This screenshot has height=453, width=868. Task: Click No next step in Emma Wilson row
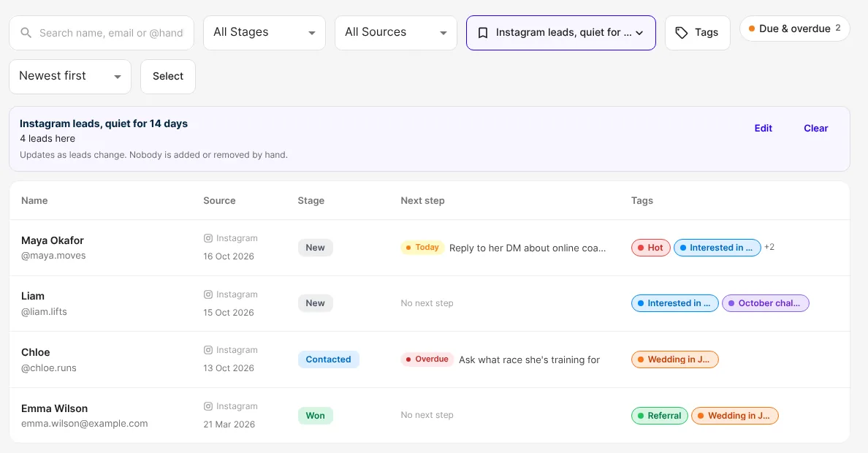coord(427,415)
